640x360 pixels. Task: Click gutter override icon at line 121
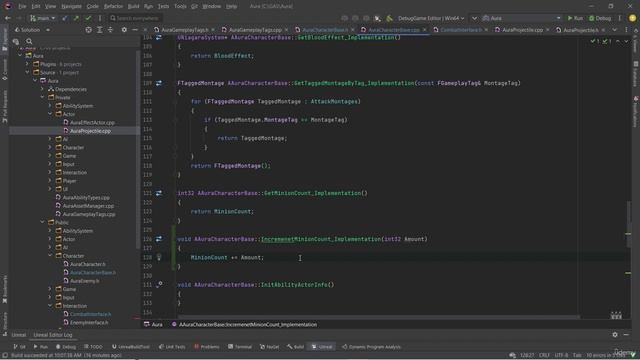pos(159,193)
